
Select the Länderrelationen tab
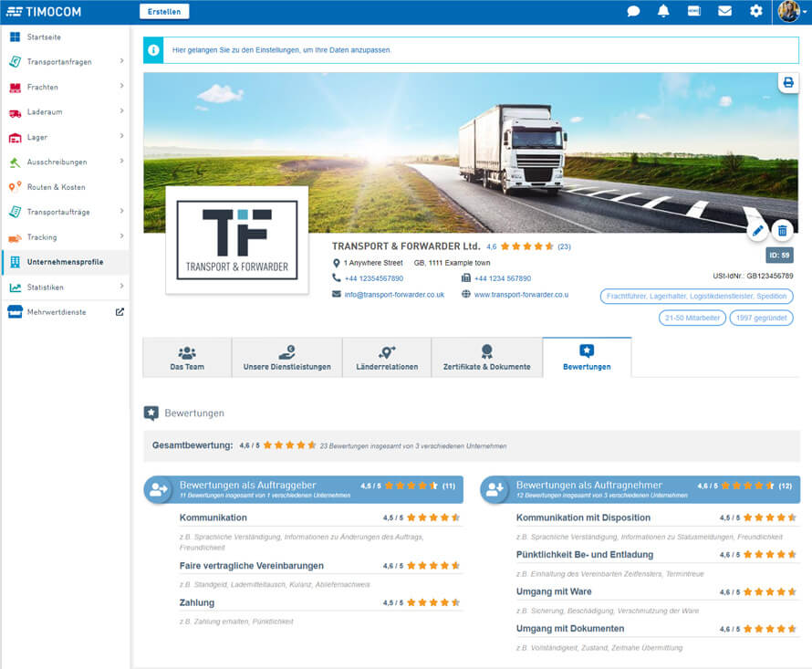pyautogui.click(x=387, y=358)
